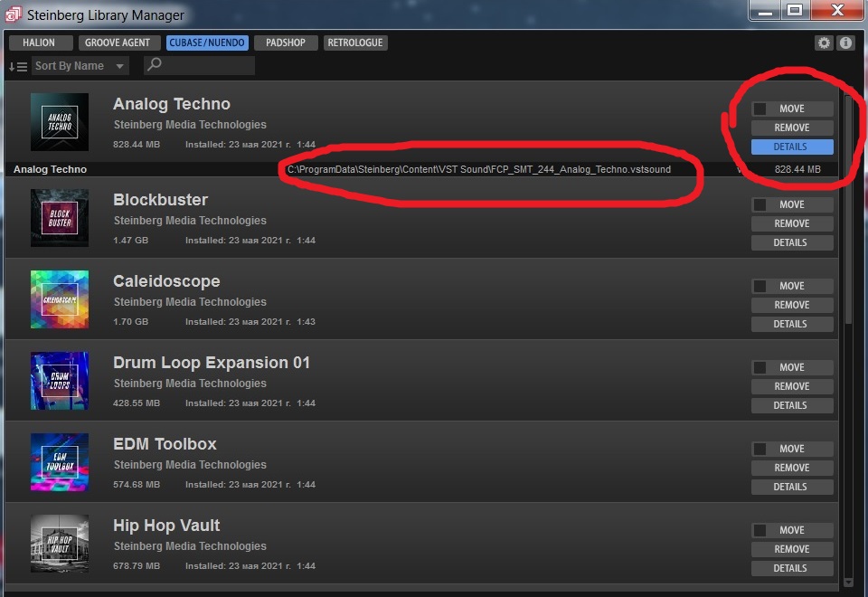The width and height of the screenshot is (868, 597).
Task: Remove the EDM Toolbox library
Action: 792,468
